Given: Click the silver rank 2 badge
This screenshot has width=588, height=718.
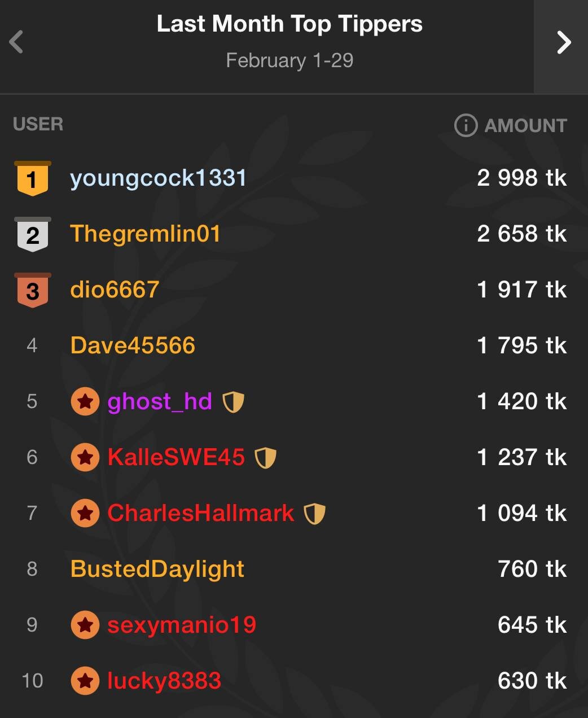Looking at the screenshot, I should tap(32, 234).
